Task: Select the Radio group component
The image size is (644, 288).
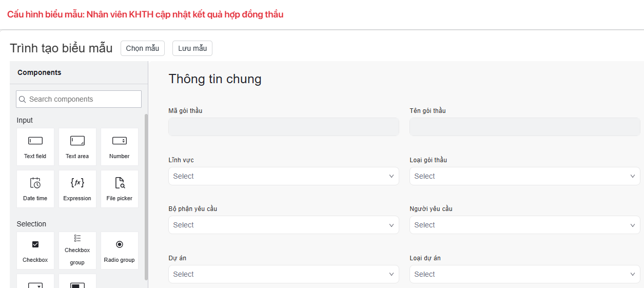Action: (x=120, y=251)
